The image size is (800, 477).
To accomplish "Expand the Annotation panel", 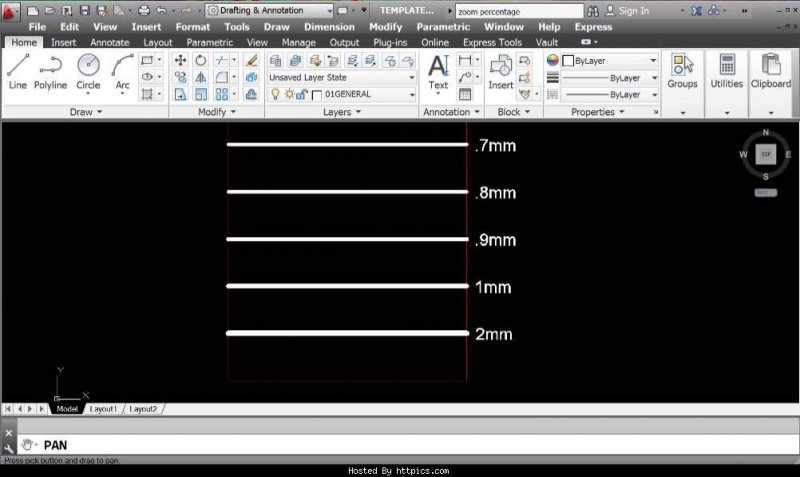I will (451, 112).
